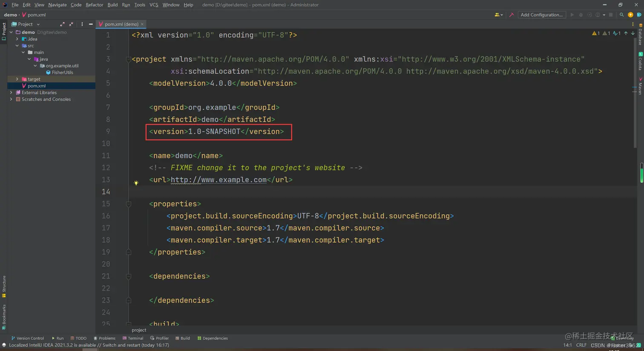This screenshot has width=644, height=351.
Task: Open the Terminal tool window
Action: 133,338
